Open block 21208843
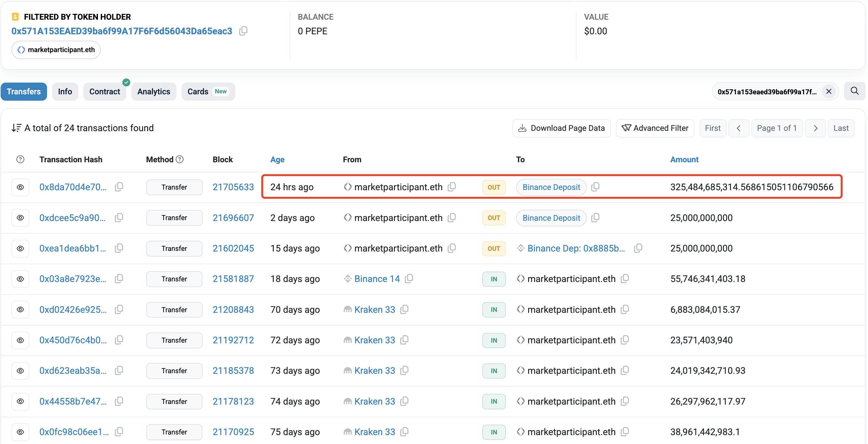 233,309
